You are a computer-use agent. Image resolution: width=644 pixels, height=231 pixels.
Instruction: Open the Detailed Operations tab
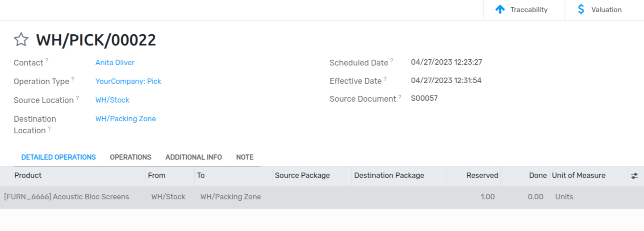59,157
